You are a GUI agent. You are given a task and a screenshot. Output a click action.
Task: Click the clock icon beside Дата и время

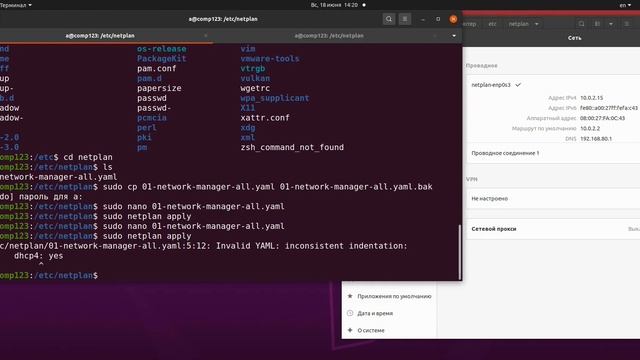pos(350,313)
